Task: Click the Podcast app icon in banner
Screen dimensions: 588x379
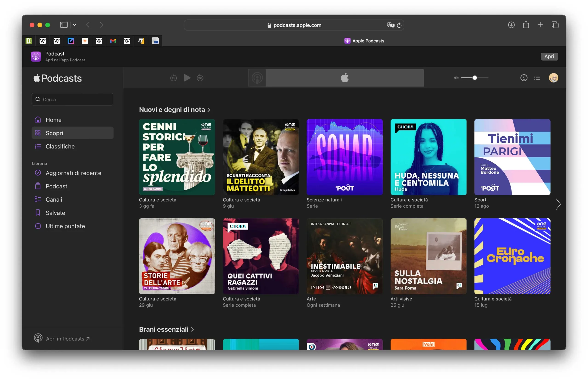Action: tap(36, 57)
